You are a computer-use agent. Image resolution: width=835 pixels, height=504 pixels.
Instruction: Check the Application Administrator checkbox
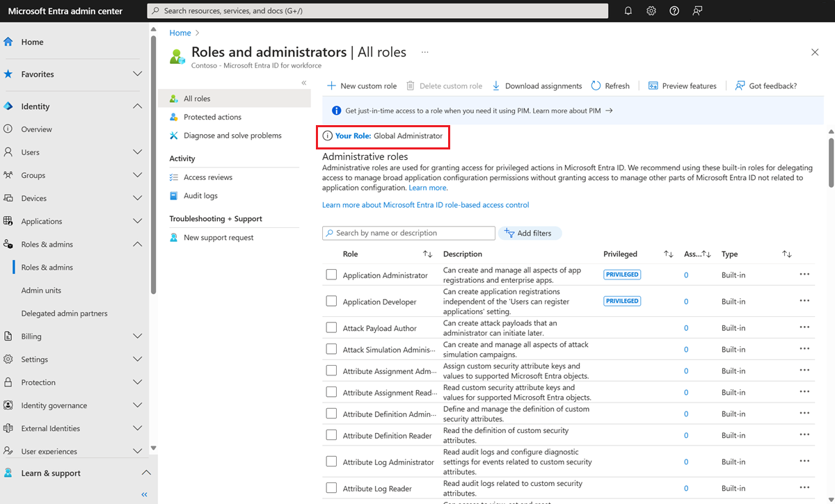pyautogui.click(x=331, y=275)
